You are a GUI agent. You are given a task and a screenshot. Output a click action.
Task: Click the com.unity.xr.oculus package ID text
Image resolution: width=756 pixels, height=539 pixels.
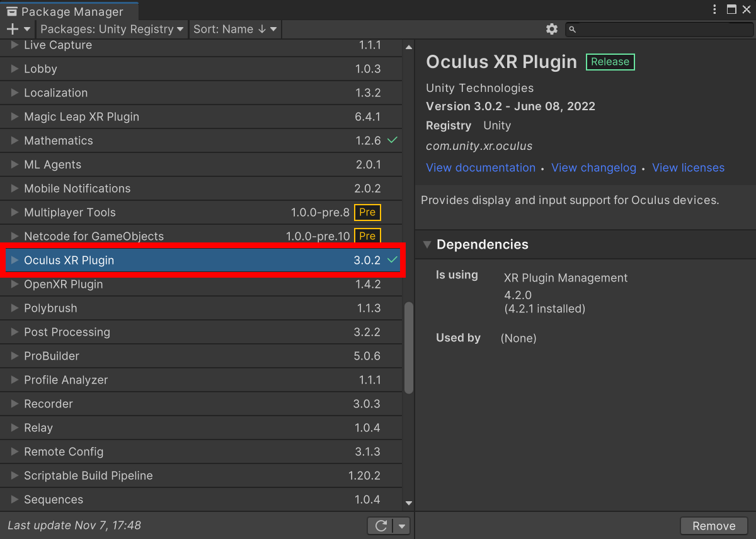tap(479, 146)
